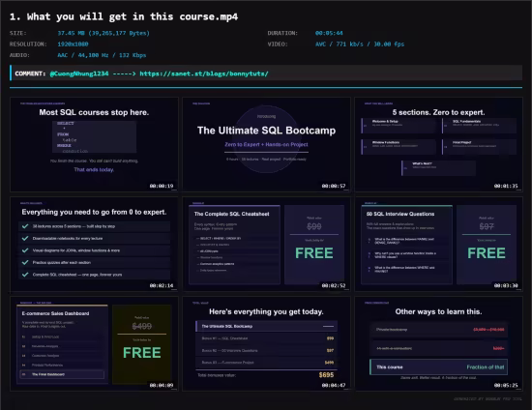Click the checkmark beside 'Visual diagrams for JOINs'

25,250
